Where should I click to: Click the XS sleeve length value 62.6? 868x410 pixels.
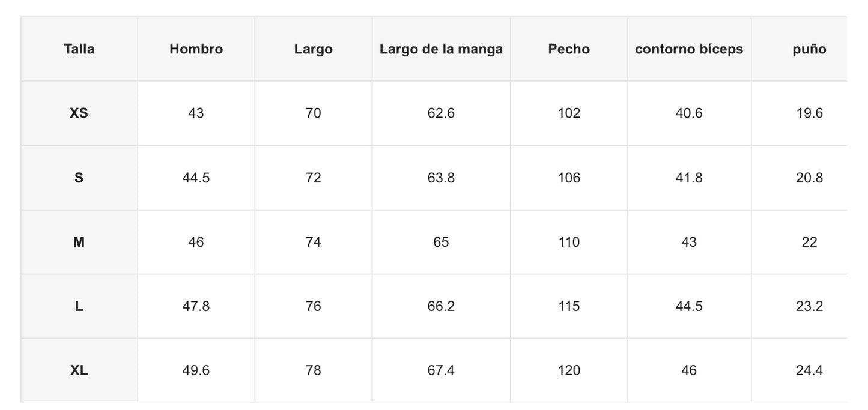(441, 113)
